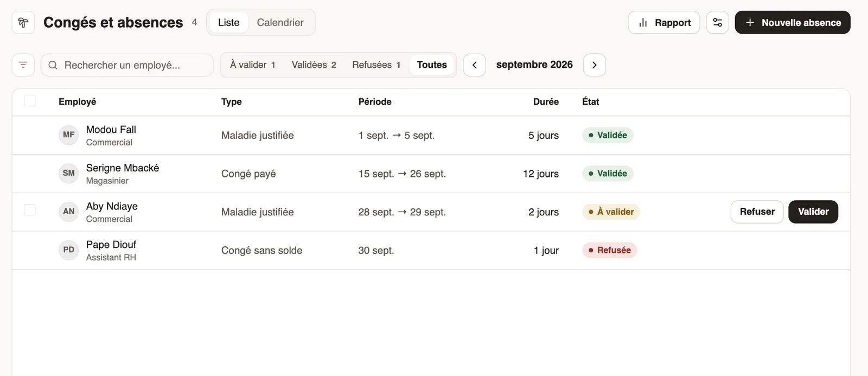
Task: Click the period 1 sept. → 5 sept.
Action: point(397,135)
